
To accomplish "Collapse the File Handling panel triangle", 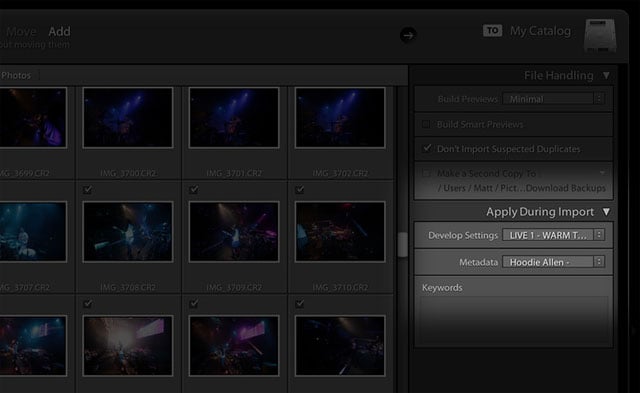I will [606, 75].
